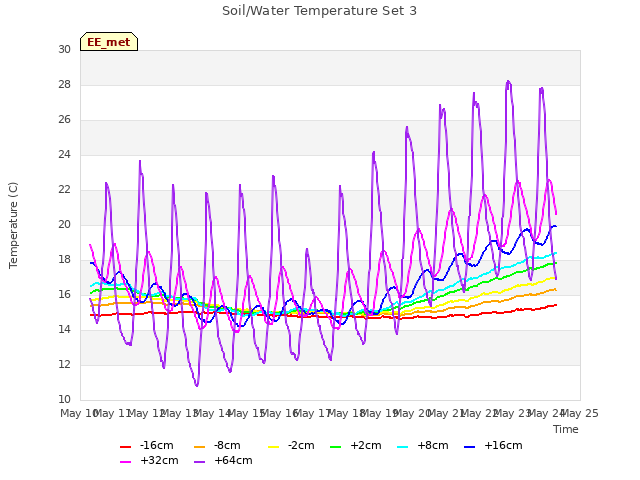
Task: Click the y-axis tick label 24
Action: point(64,155)
